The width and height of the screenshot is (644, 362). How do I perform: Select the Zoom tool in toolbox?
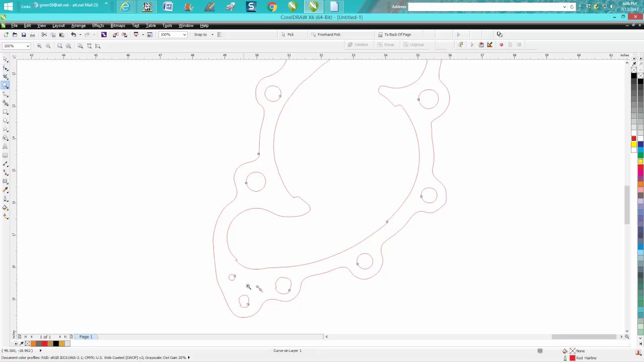click(x=5, y=85)
